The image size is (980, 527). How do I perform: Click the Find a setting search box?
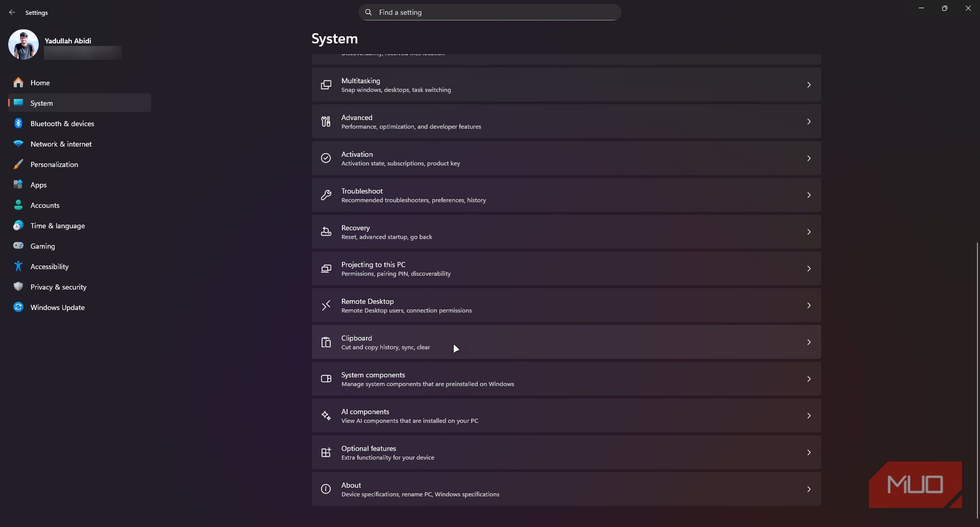tap(490, 12)
